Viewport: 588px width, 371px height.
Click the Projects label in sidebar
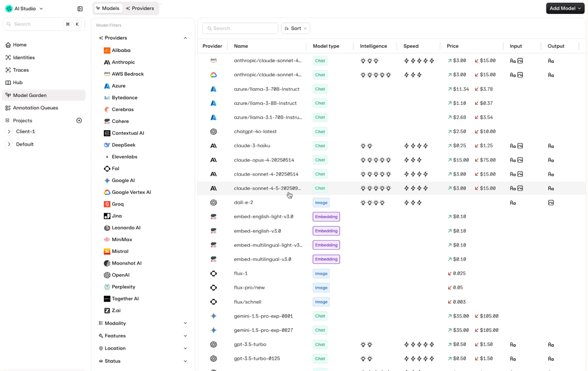(x=23, y=120)
